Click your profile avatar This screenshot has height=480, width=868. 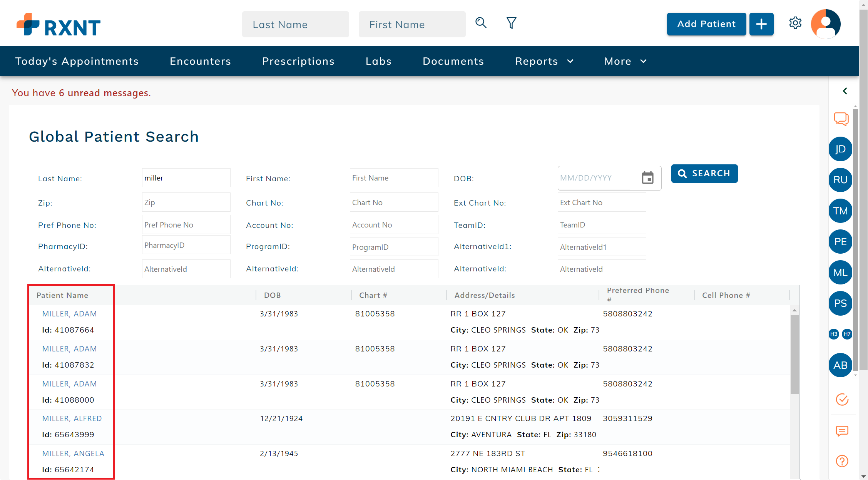(x=826, y=23)
